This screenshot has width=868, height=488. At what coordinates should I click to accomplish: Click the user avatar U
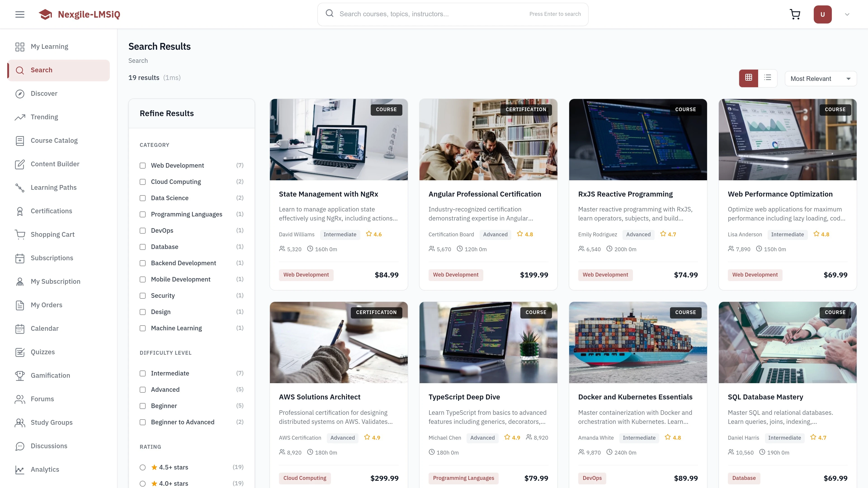pos(823,14)
